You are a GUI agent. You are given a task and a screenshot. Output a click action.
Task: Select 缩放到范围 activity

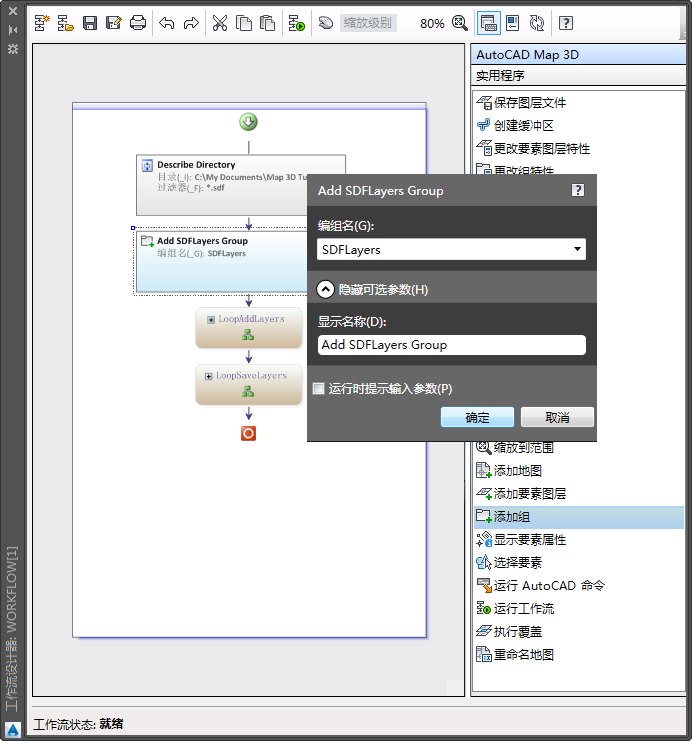click(515, 447)
